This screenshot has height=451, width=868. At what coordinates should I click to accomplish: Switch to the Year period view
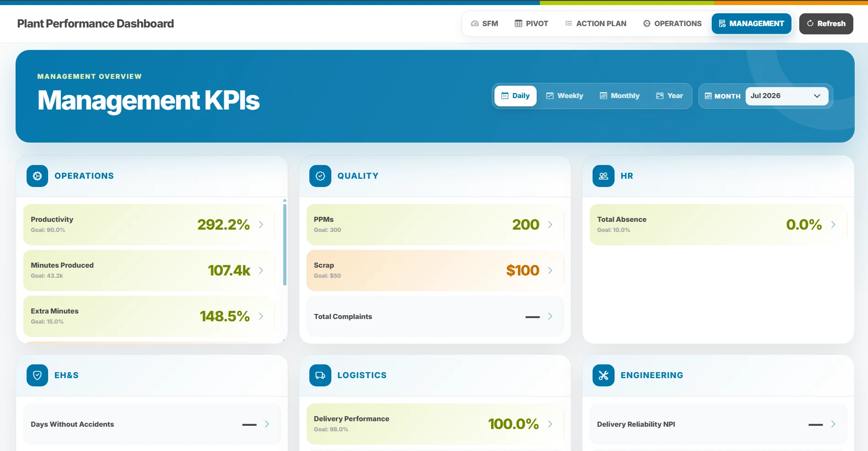point(669,96)
